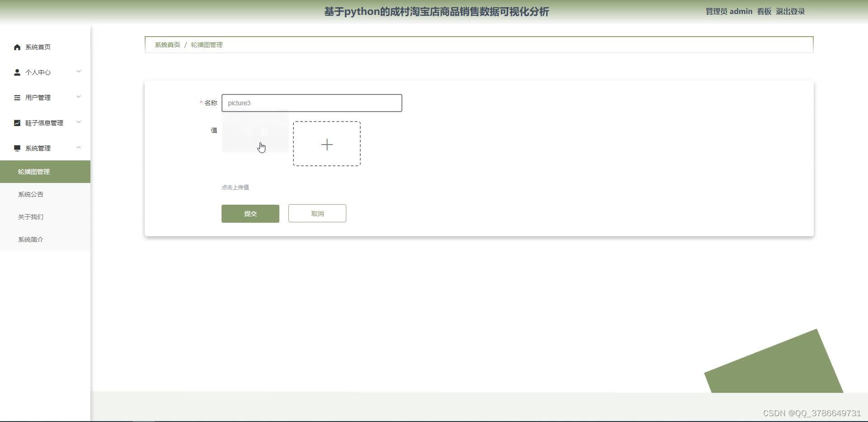Click the page title 基于python的成村淘宝店商品销售数据可视化分析
The height and width of the screenshot is (422, 868).
(436, 12)
